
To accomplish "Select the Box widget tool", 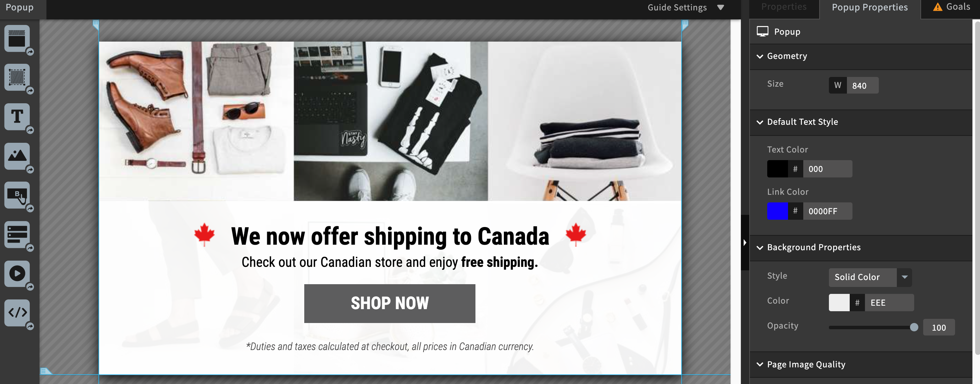I will click(17, 77).
